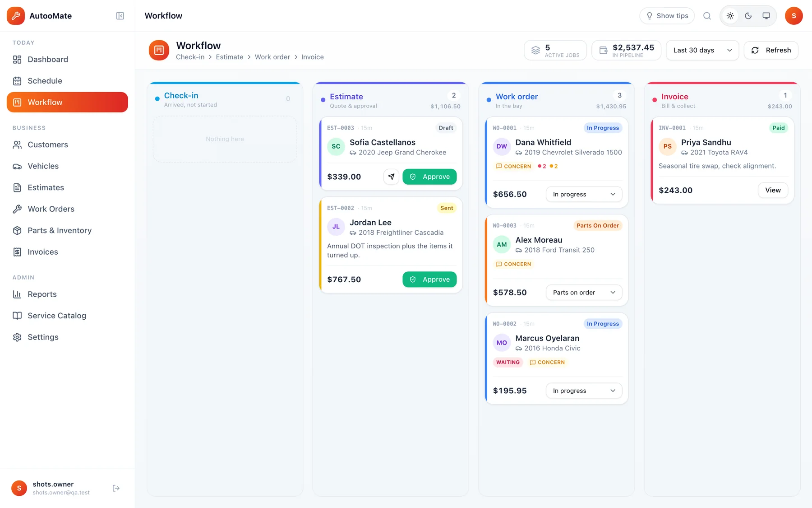Click the DW avatar on WO-0001
Screen dimensions: 812x508
point(502,146)
